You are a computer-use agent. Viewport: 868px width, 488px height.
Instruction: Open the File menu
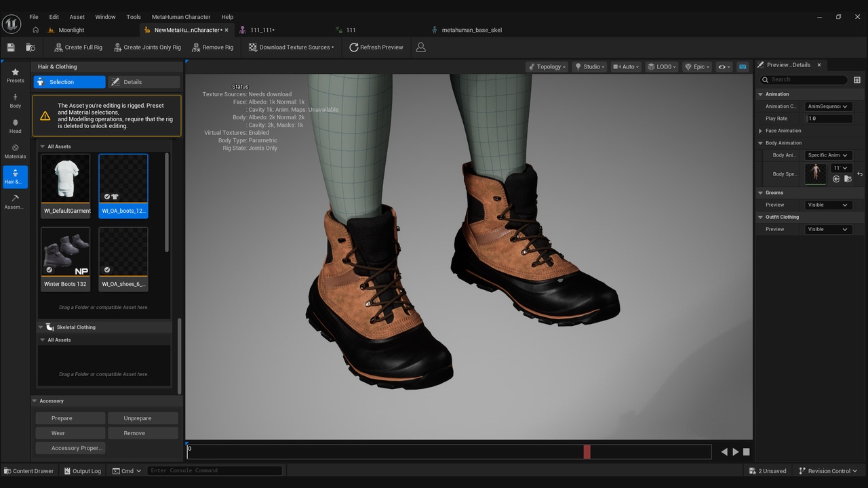click(x=34, y=17)
